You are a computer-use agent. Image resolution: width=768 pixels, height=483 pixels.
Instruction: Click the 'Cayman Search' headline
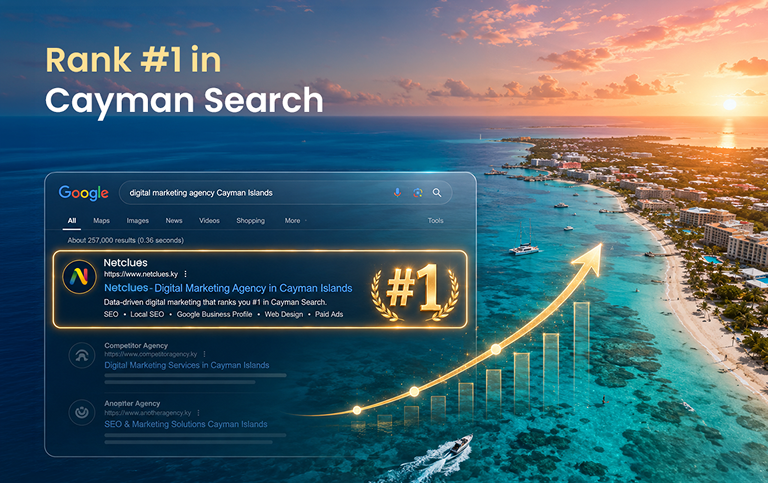[x=184, y=101]
